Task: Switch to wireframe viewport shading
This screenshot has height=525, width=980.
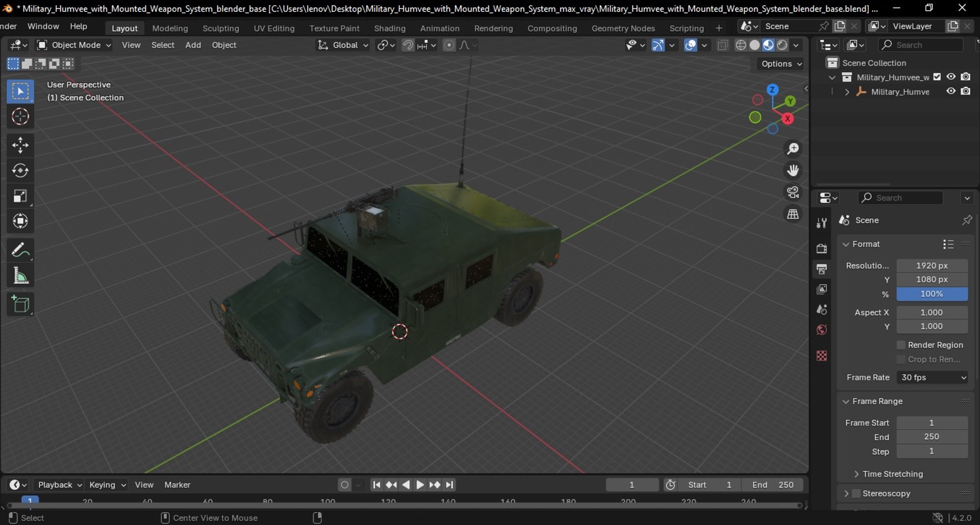Action: click(x=741, y=45)
